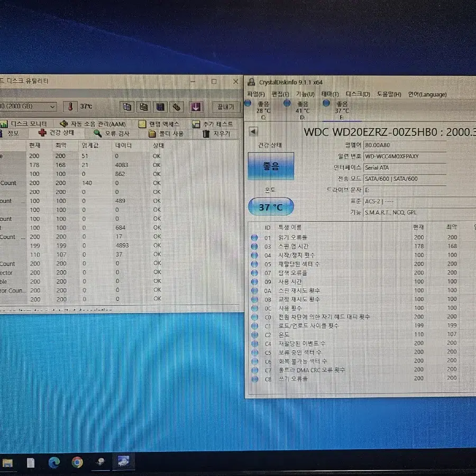The width and height of the screenshot is (476, 476).
Task: Click status circle beside C2 온도
Action: pyautogui.click(x=254, y=335)
